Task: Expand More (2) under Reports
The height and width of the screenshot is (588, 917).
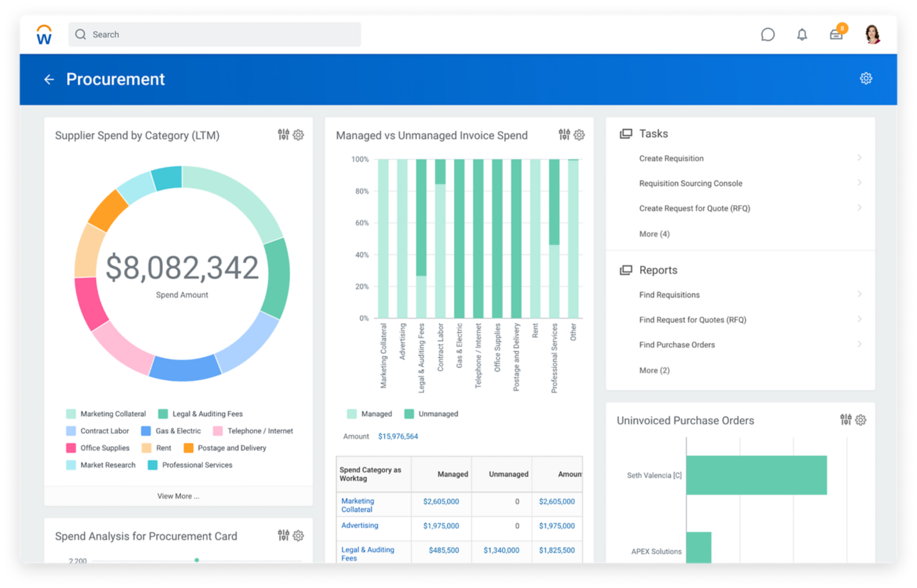Action: pos(654,370)
